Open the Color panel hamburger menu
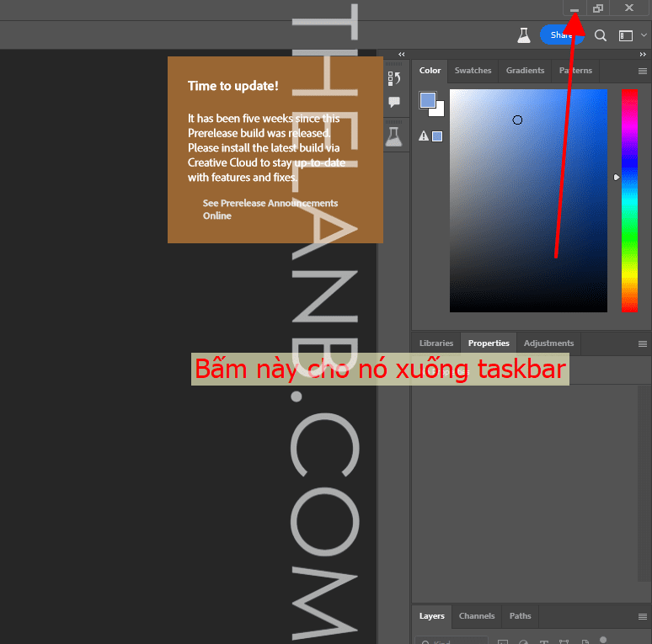 tap(642, 72)
